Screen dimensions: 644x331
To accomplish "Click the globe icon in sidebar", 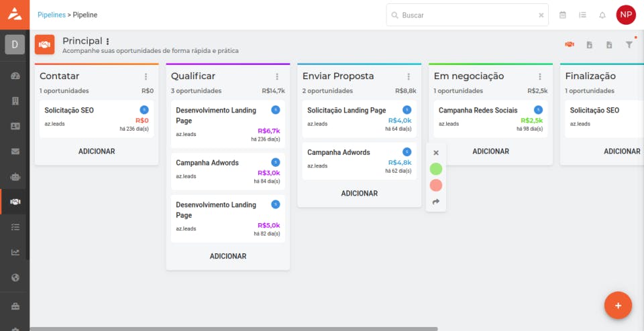I will tap(15, 277).
